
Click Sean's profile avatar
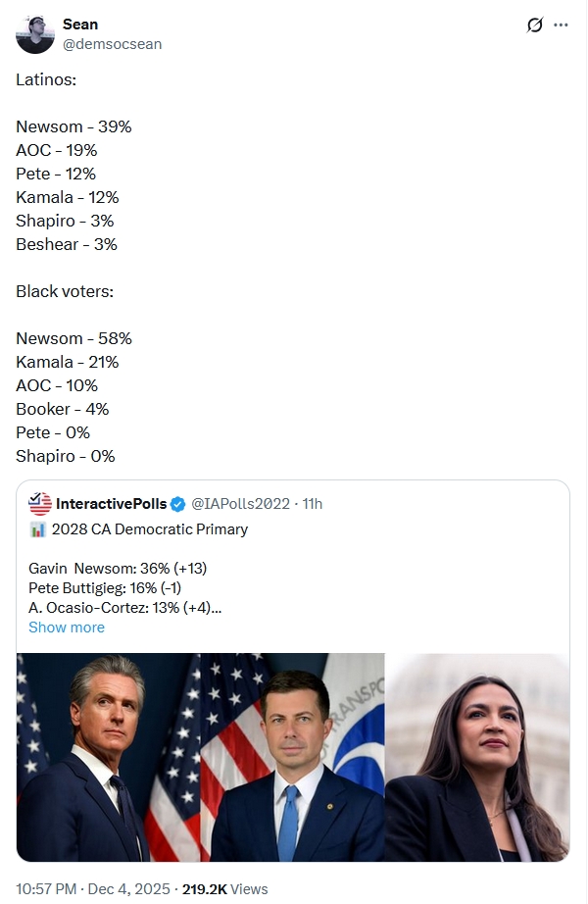(35, 34)
